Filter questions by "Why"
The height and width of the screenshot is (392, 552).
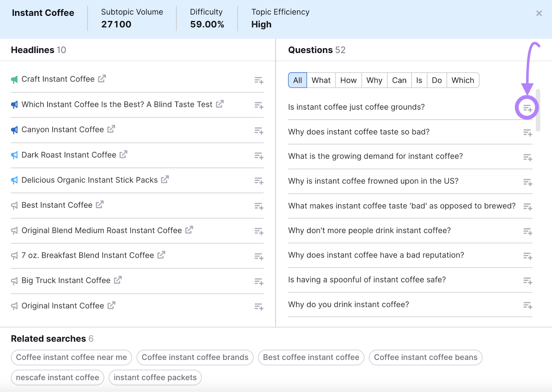tap(374, 80)
